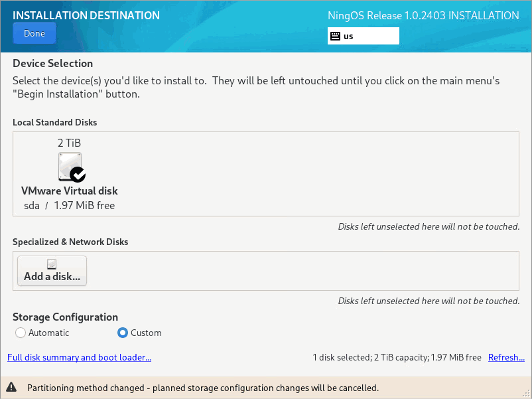Open the Add a disk... dialog
Screen dimensions: 532x399
tap(52, 271)
